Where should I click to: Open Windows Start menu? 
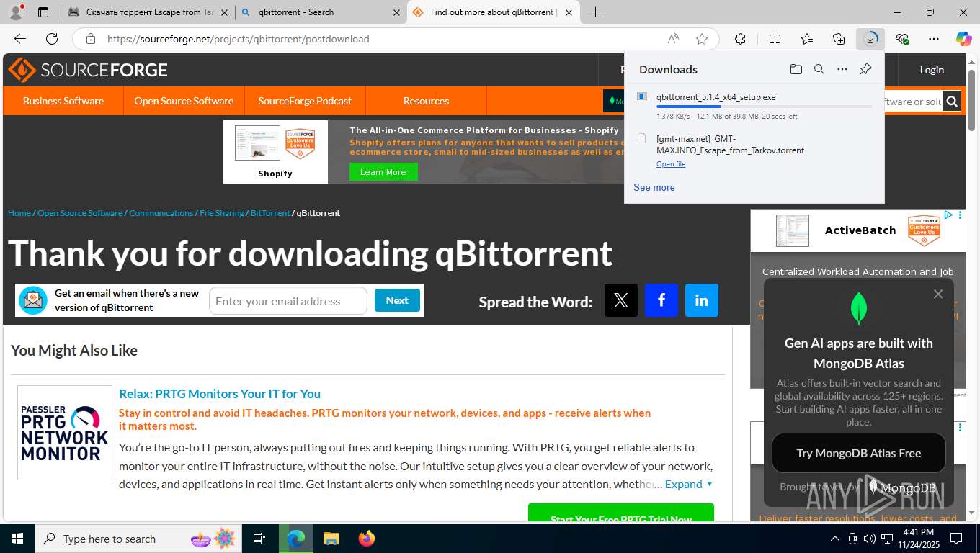(x=17, y=539)
